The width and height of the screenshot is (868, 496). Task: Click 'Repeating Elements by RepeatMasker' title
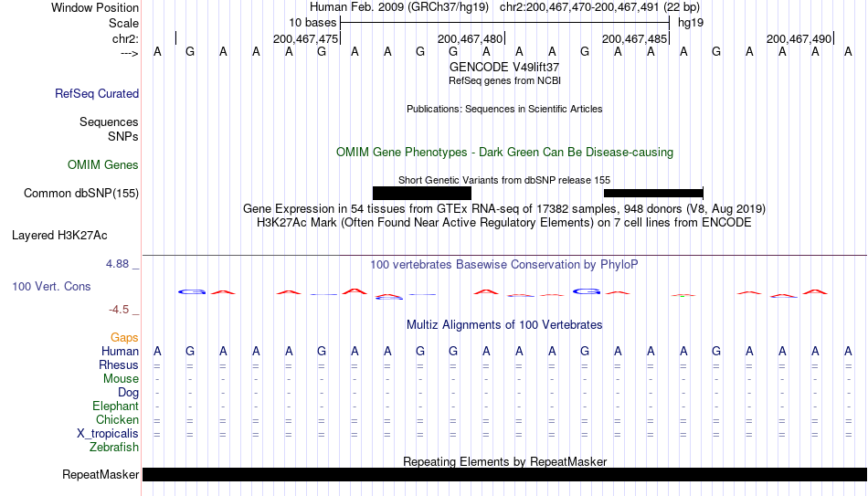[x=504, y=461]
